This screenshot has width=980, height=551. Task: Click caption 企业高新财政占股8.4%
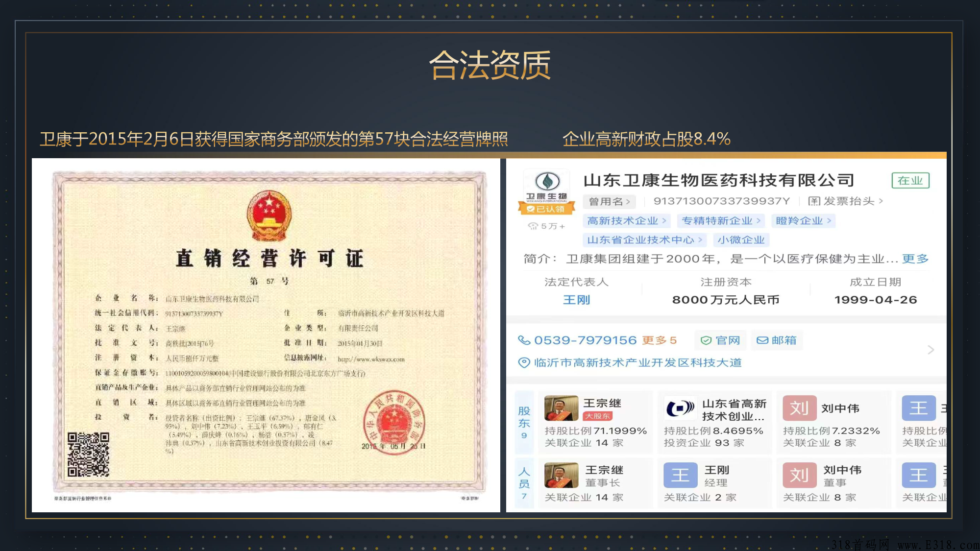point(646,139)
